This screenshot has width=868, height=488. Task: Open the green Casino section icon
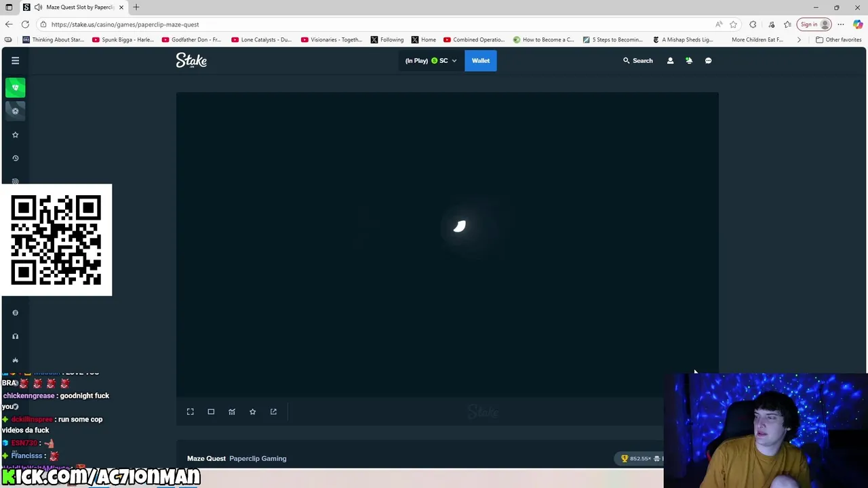(x=15, y=87)
